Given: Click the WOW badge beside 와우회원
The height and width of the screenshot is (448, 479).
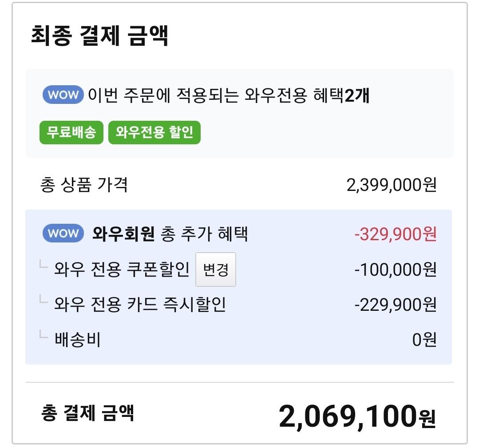Looking at the screenshot, I should pyautogui.click(x=63, y=234).
